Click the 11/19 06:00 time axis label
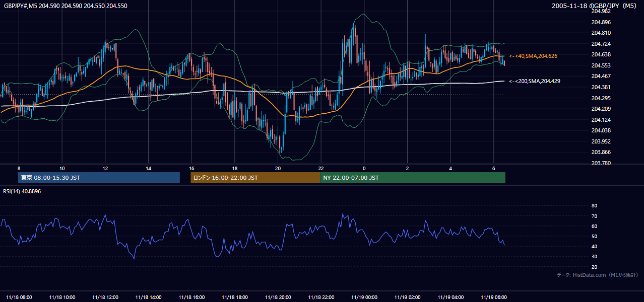The height and width of the screenshot is (302, 644). pos(494,297)
